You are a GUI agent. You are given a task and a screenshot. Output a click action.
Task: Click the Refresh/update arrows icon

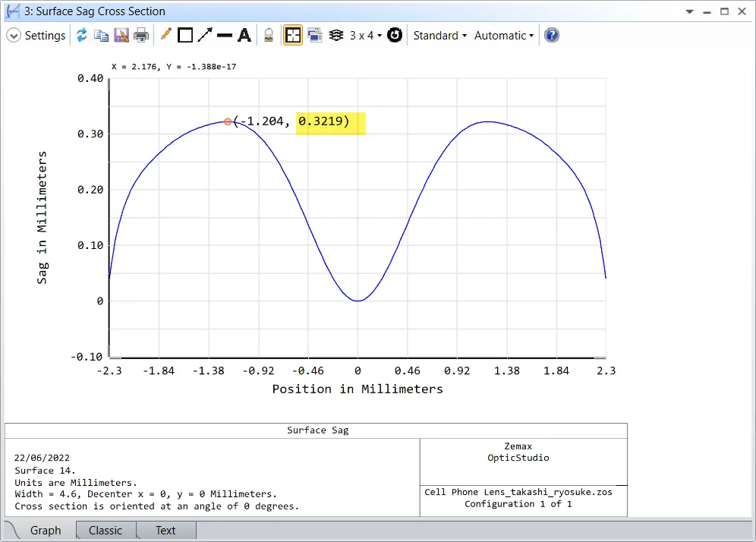(81, 36)
